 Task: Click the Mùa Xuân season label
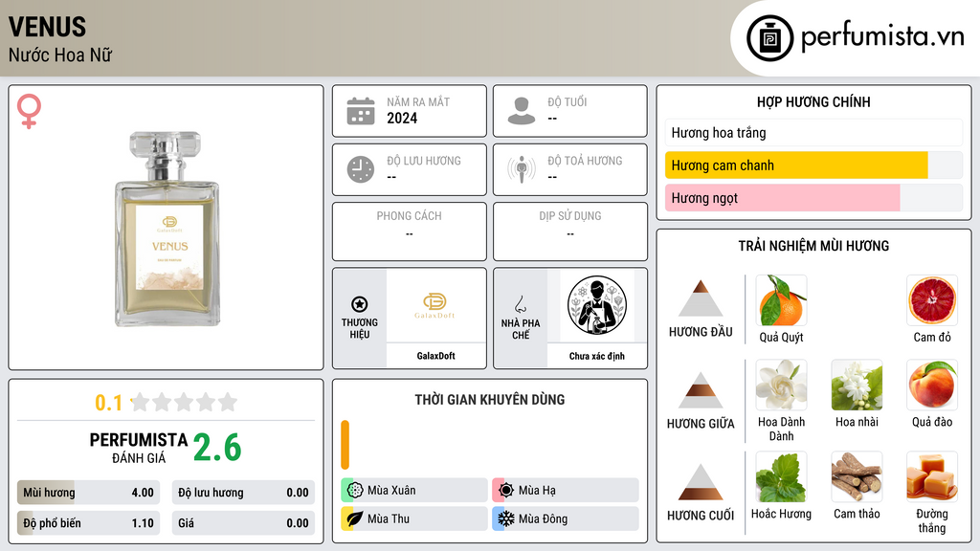click(x=391, y=491)
